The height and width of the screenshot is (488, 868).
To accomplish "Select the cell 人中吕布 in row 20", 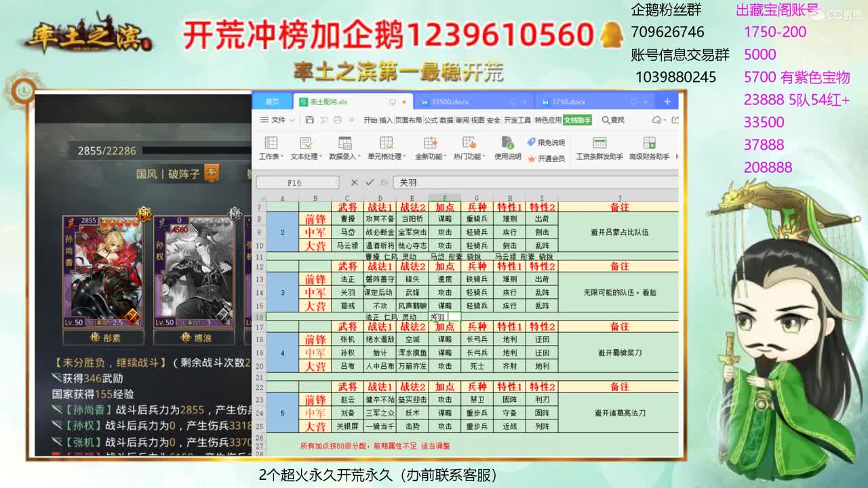I will pos(380,366).
